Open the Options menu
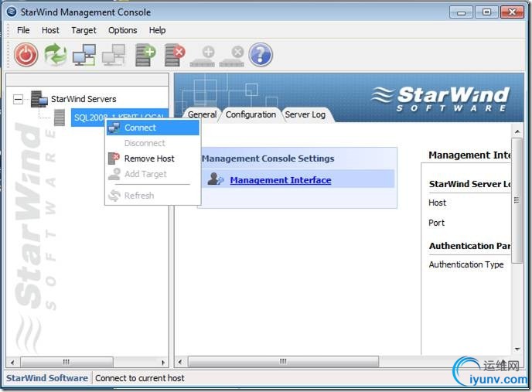The width and height of the screenshot is (532, 392). (x=122, y=30)
